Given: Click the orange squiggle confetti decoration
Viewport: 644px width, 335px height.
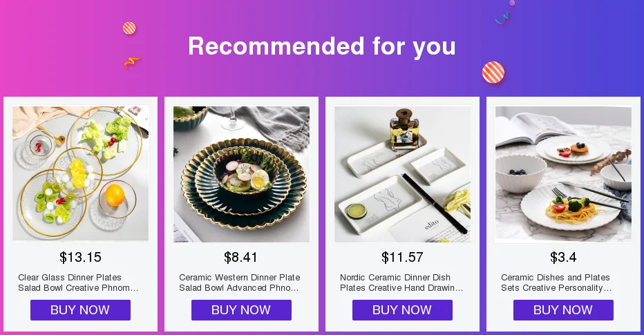Looking at the screenshot, I should click(x=132, y=62).
